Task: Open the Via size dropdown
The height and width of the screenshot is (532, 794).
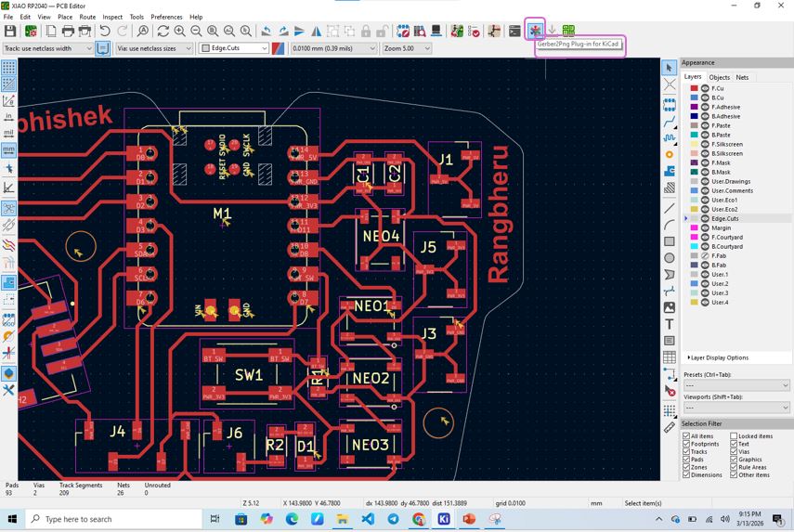Action: click(154, 48)
